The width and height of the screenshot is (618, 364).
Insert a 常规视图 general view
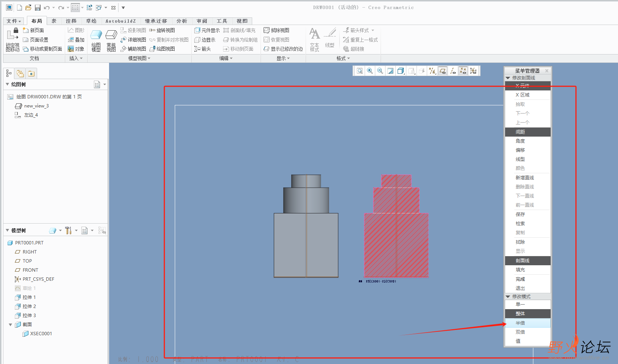pyautogui.click(x=111, y=40)
